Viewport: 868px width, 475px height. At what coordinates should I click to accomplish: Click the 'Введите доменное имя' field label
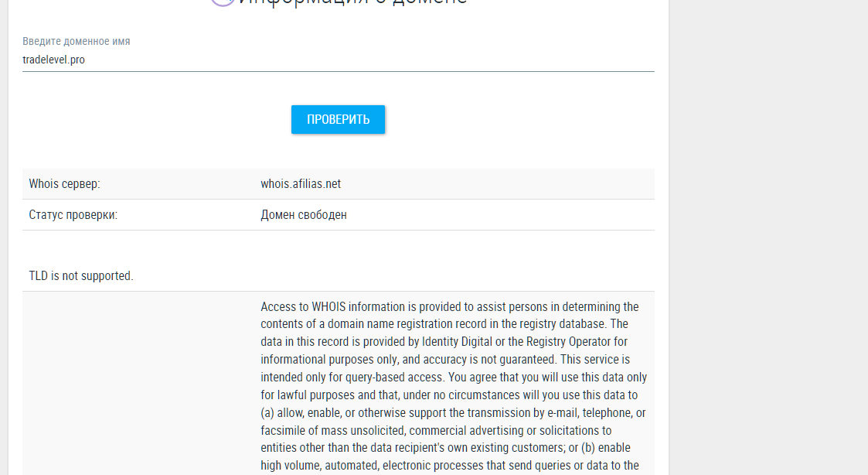(x=77, y=41)
